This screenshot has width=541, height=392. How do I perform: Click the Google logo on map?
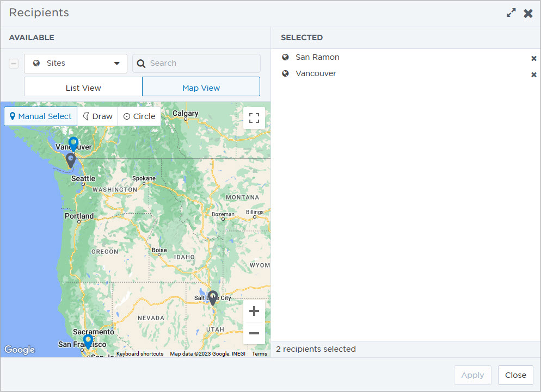[20, 350]
